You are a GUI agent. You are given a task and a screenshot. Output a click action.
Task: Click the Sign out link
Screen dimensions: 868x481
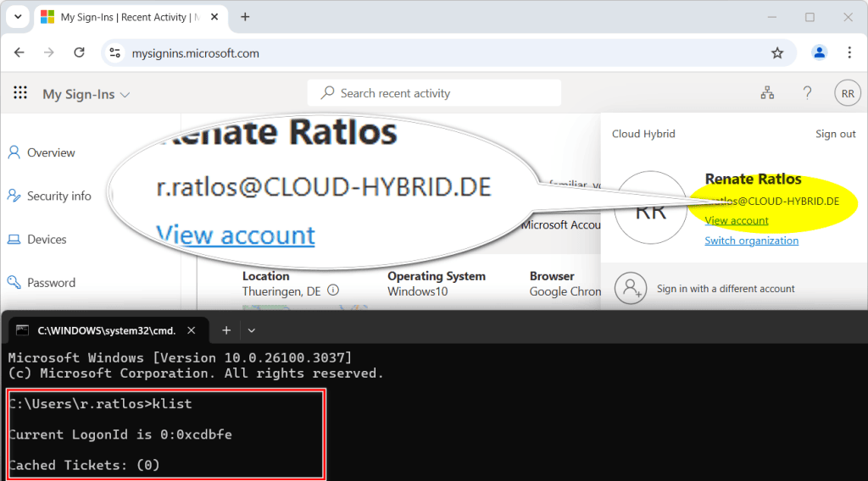tap(835, 134)
